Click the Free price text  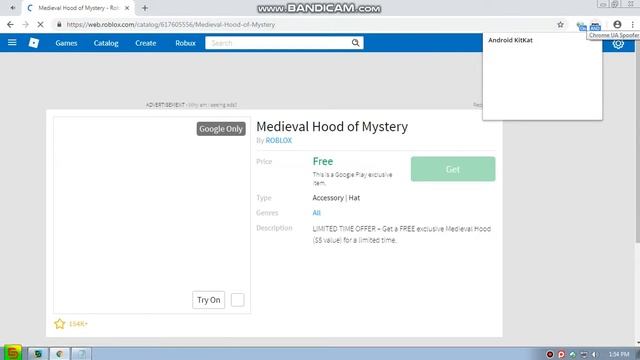click(x=323, y=161)
